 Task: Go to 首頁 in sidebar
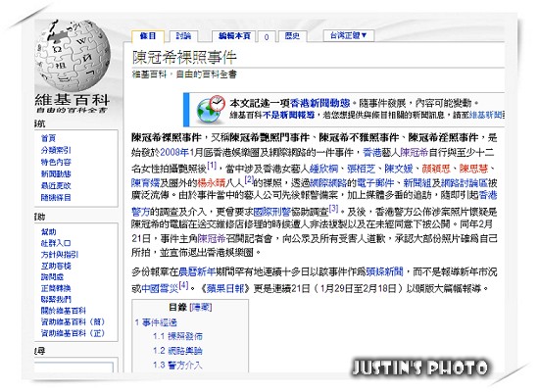point(48,138)
